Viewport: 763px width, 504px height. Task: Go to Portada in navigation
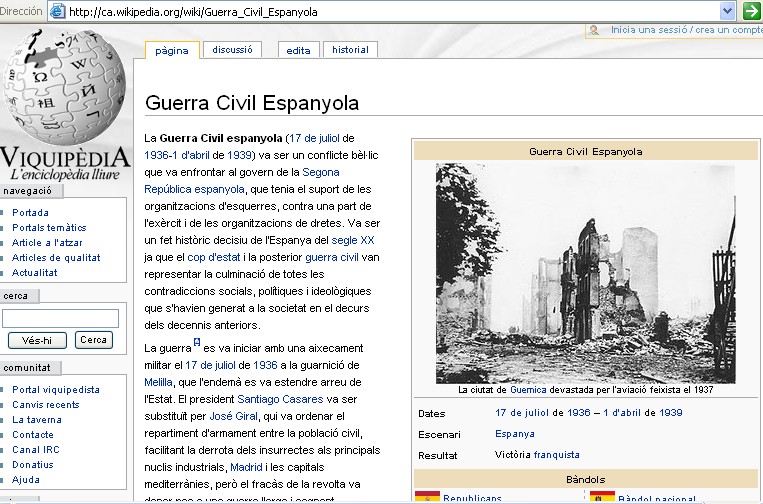[x=30, y=213]
